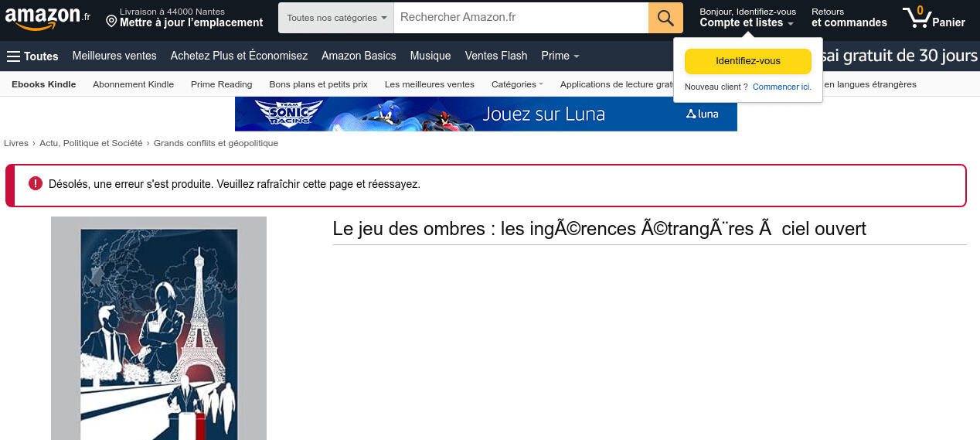Image resolution: width=980 pixels, height=440 pixels.
Task: Open the en langues étrangères link
Action: [870, 84]
